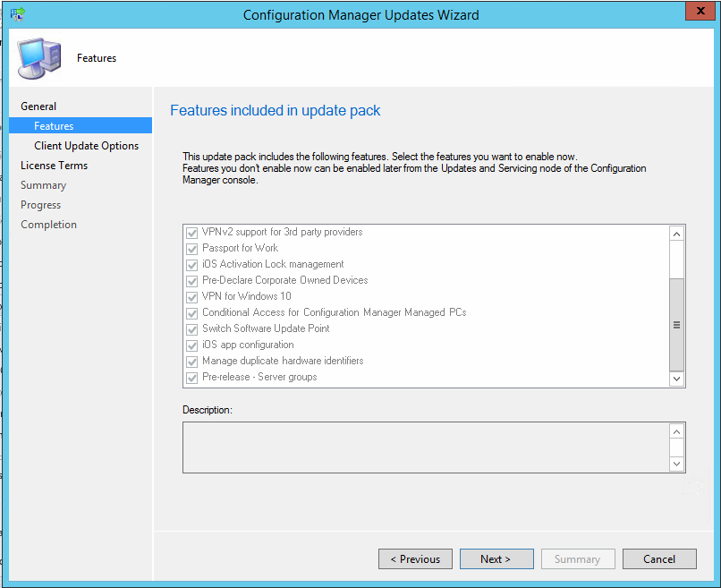Select the Features navigation step
Screen dimensions: 721x588
click(81, 125)
